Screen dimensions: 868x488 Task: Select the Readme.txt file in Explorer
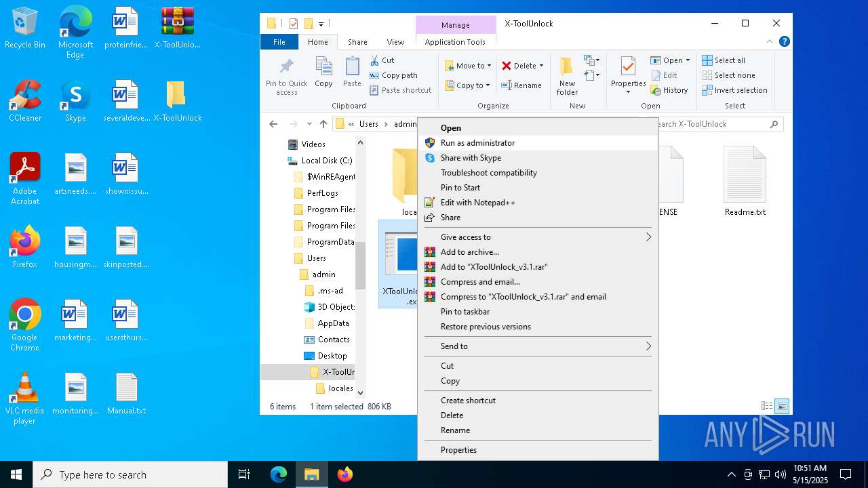pos(745,181)
